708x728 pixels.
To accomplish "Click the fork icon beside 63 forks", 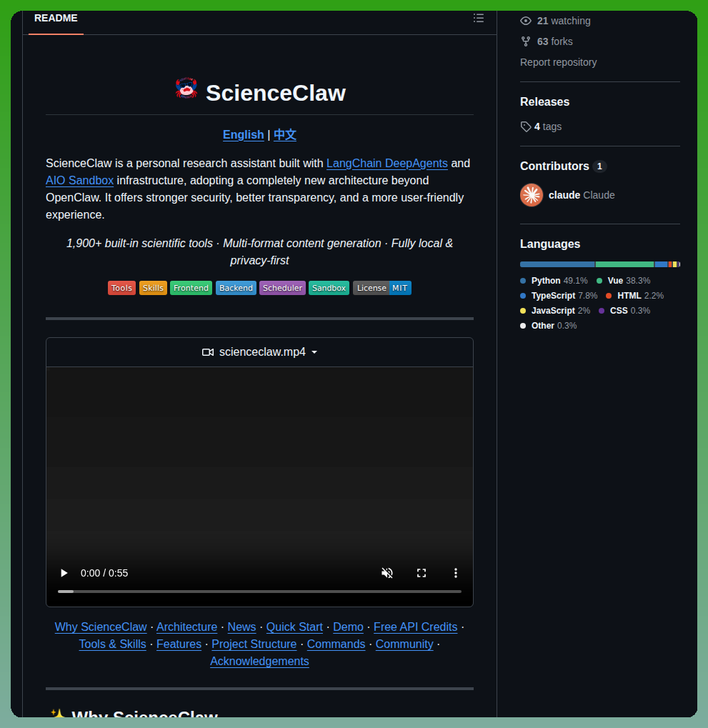I will pos(526,41).
